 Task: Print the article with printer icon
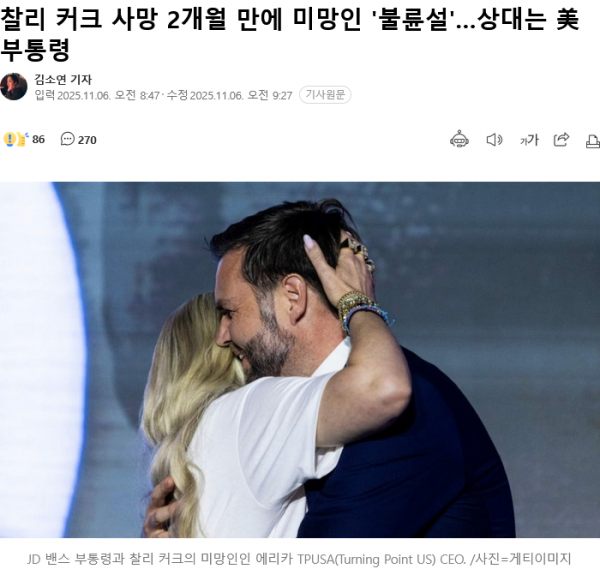point(593,141)
